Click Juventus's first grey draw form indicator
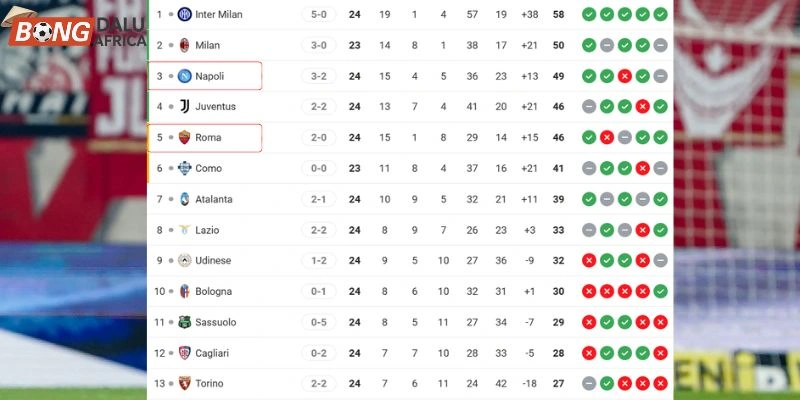The width and height of the screenshot is (800, 400). pyautogui.click(x=589, y=107)
